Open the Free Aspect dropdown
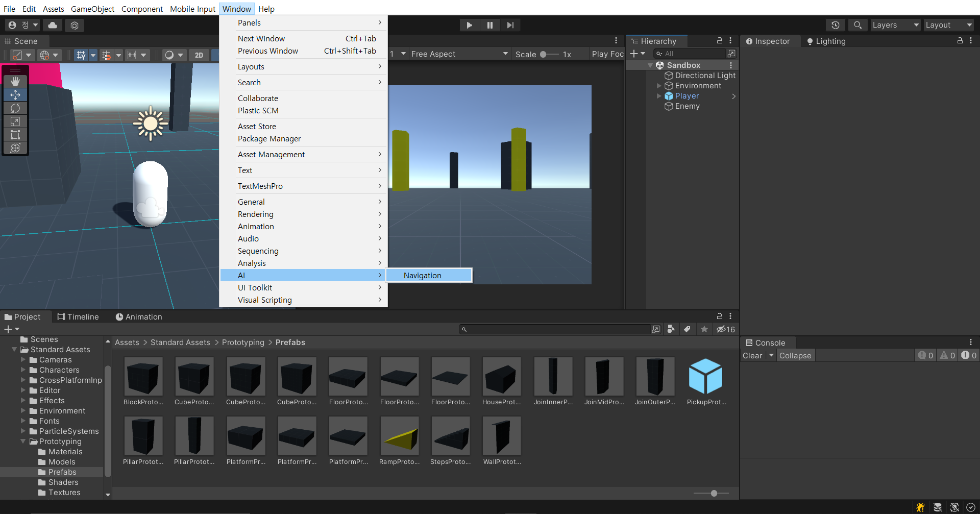The image size is (980, 514). click(x=459, y=54)
